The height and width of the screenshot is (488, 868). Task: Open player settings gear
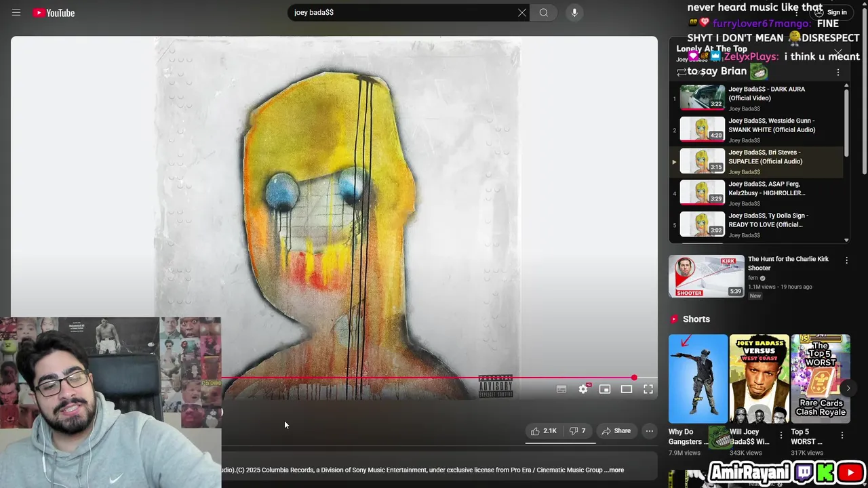[583, 389]
